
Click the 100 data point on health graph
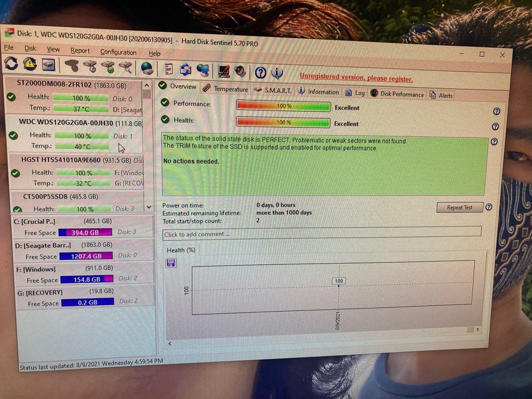point(338,286)
